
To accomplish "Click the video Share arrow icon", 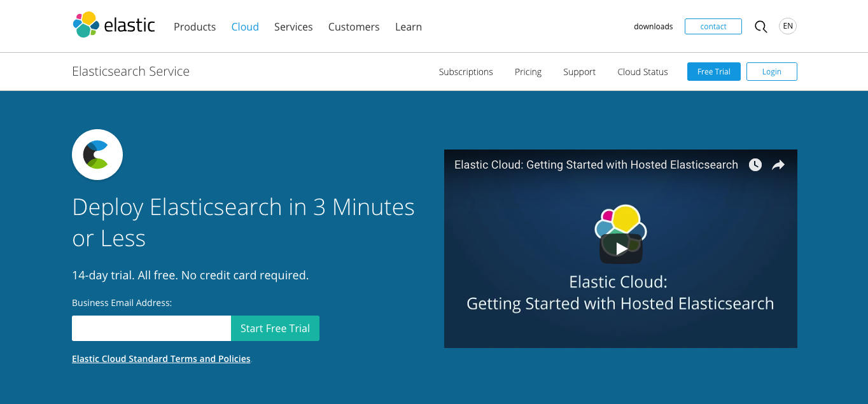I will pos(778,165).
